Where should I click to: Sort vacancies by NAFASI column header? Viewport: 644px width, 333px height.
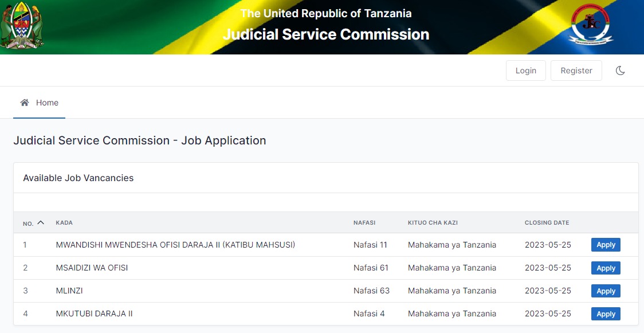pos(364,222)
